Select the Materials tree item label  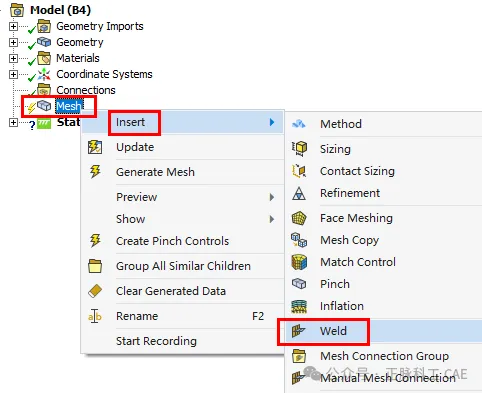78,58
